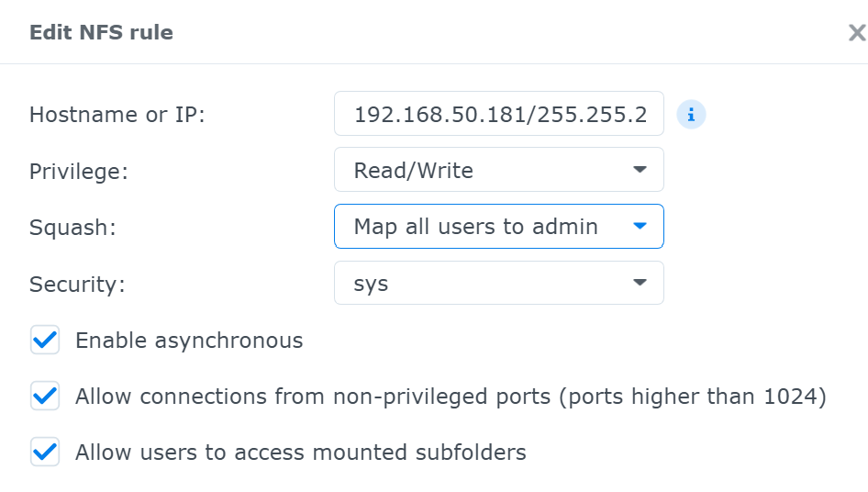
Task: Click the "Hostname or IP:" field label
Action: click(117, 115)
